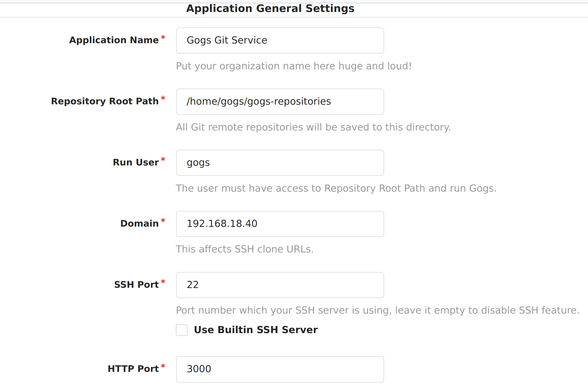Click the Application Name label
The width and height of the screenshot is (588, 387).
114,40
